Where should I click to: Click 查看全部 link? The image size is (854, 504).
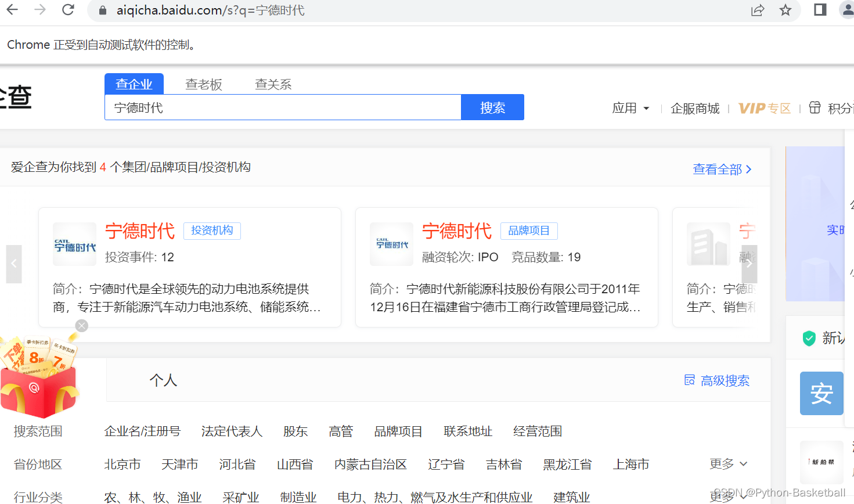coord(722,169)
